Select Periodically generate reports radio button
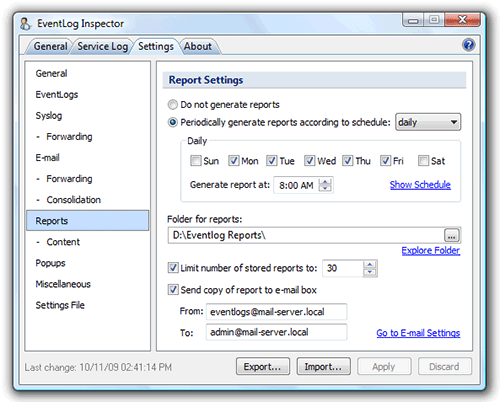This screenshot has height=402, width=500. tap(172, 122)
